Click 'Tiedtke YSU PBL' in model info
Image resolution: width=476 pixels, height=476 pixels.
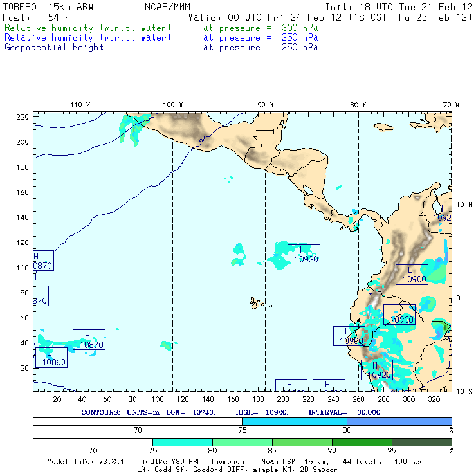[x=169, y=462]
